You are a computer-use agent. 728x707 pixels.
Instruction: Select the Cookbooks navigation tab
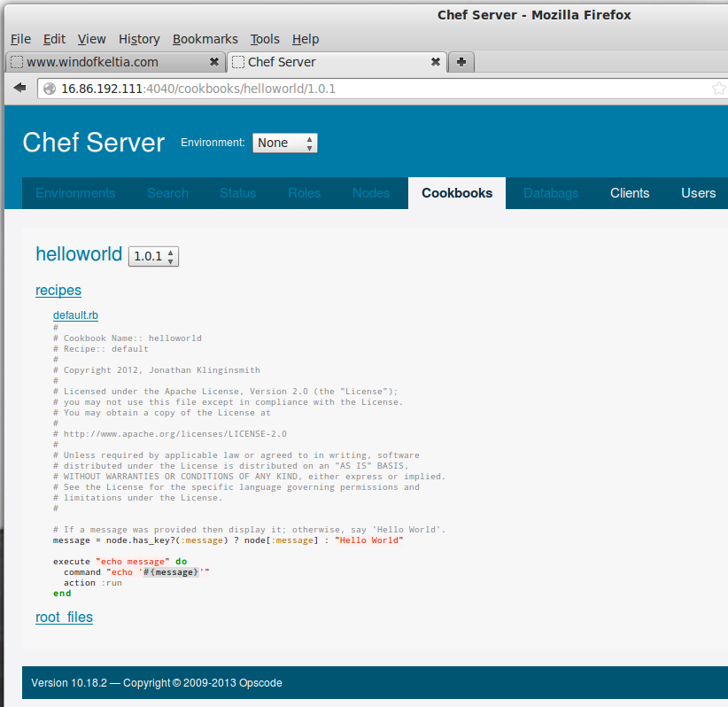[457, 193]
